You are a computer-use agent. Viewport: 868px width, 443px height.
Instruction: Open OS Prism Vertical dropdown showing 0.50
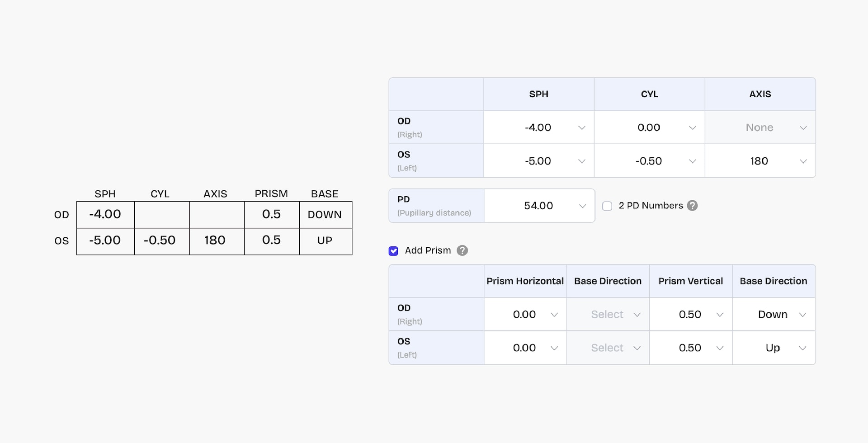pyautogui.click(x=691, y=348)
